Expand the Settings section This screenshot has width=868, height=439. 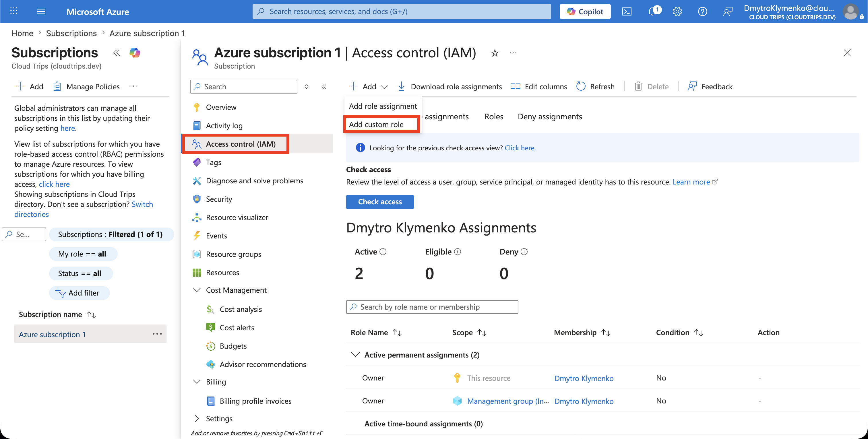click(x=197, y=418)
